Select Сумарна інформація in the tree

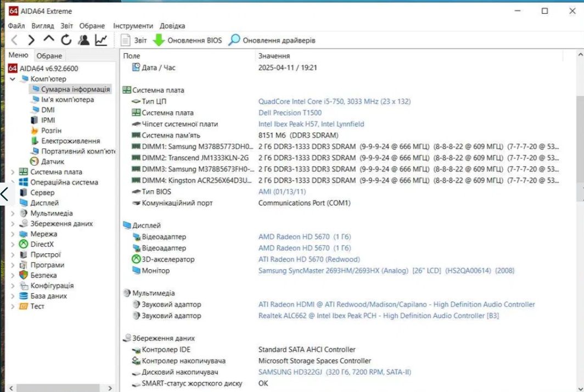click(71, 89)
